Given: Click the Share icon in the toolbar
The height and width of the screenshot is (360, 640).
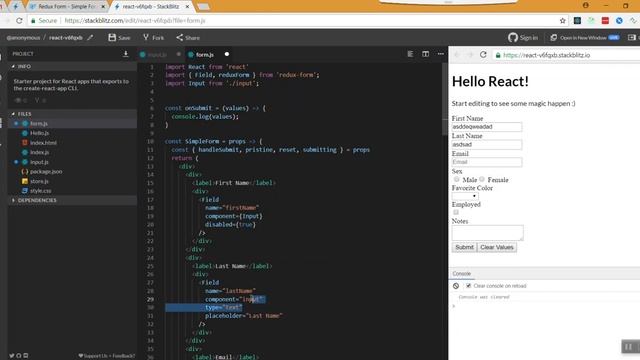Looking at the screenshot, I should [x=180, y=38].
